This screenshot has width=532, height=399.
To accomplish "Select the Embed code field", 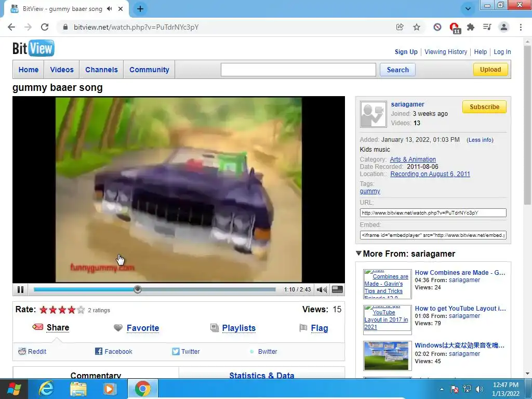I will click(x=433, y=235).
